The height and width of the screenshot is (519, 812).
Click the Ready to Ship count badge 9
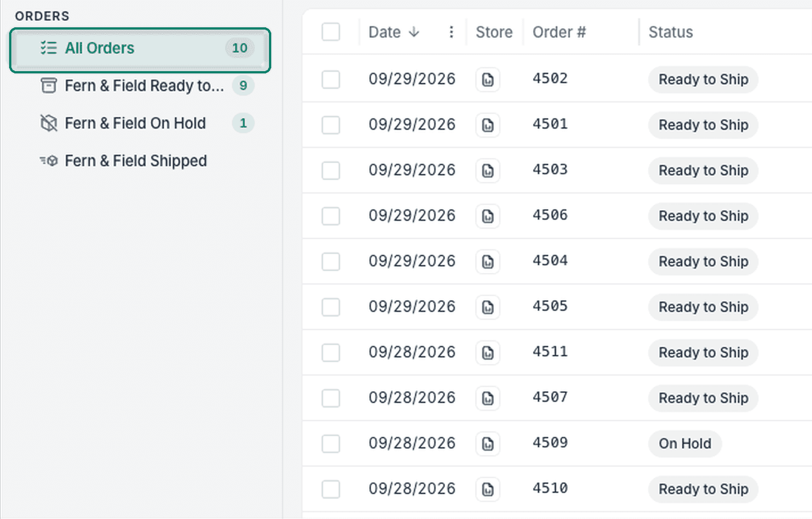tap(243, 86)
